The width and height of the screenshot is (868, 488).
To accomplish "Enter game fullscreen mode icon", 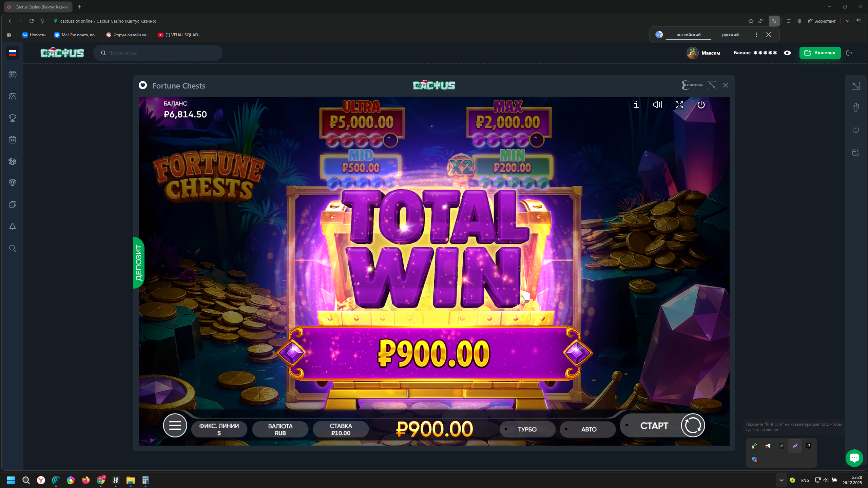I will click(679, 105).
